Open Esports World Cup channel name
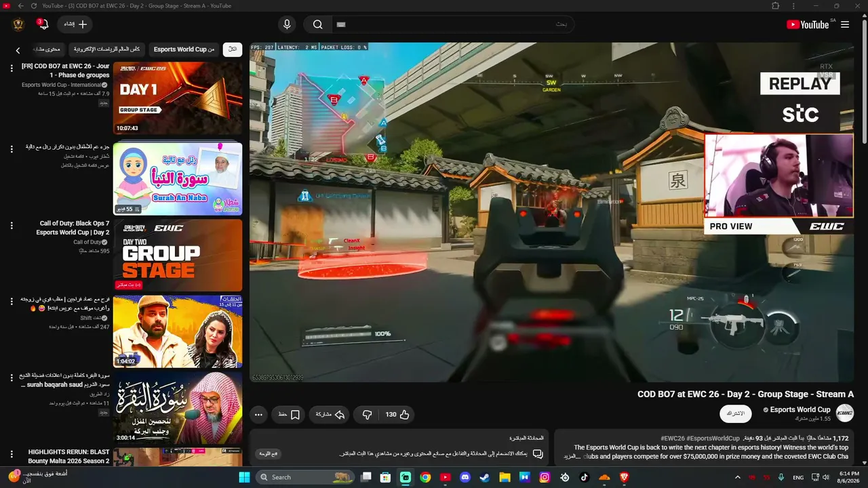Screen dimensions: 868x488 tap(800, 409)
